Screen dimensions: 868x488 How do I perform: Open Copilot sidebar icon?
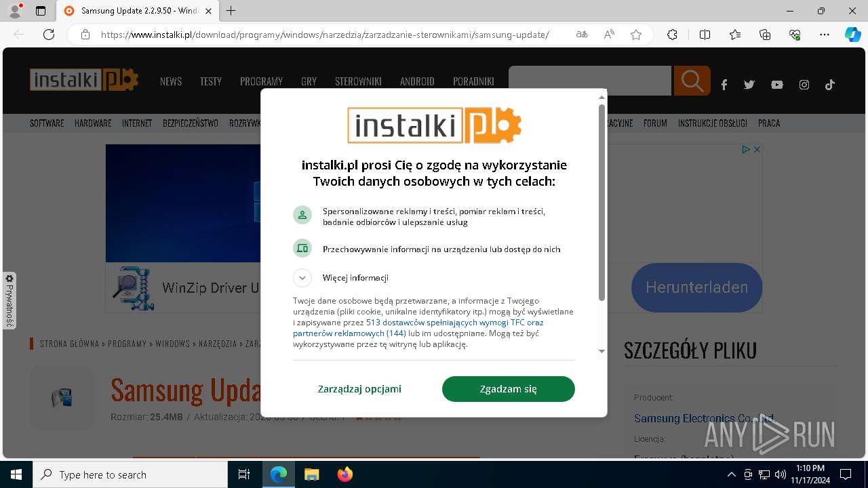tap(852, 35)
